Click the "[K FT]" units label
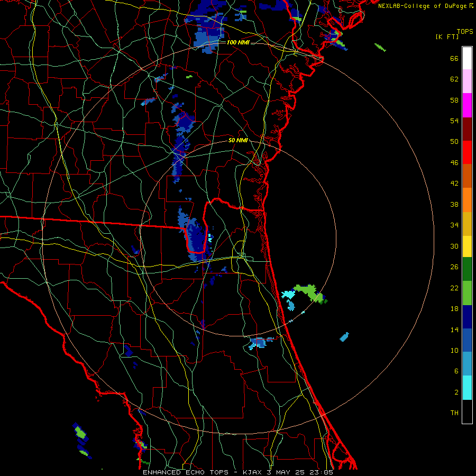This screenshot has width=476, height=476. [x=447, y=36]
